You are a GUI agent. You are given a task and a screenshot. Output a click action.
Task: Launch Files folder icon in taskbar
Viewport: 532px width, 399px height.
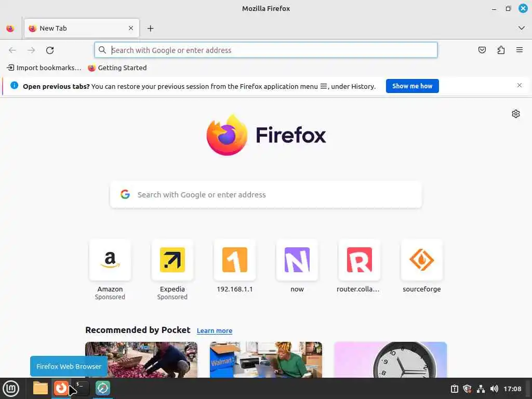(x=41, y=388)
